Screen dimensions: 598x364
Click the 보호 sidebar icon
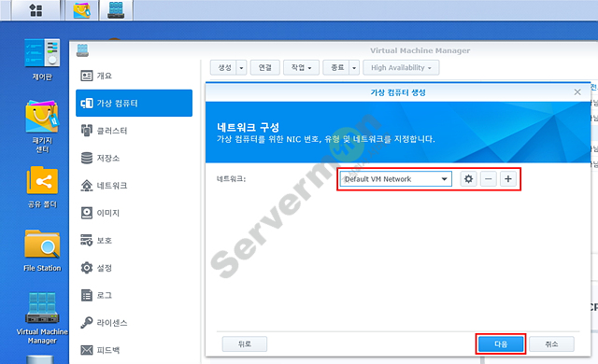pos(87,240)
